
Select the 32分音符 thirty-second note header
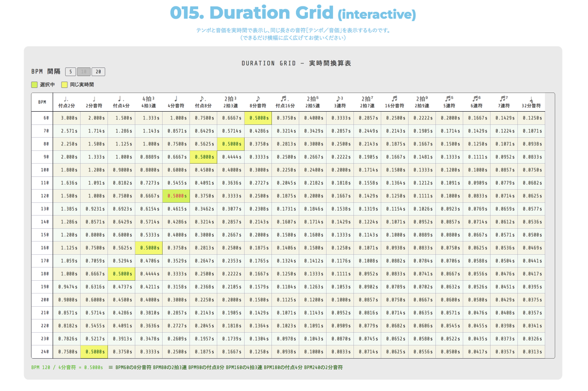tap(531, 102)
